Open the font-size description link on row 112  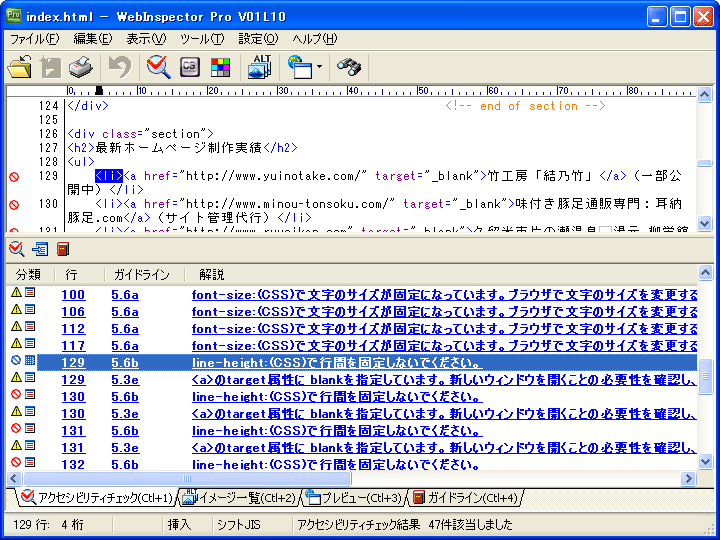(444, 329)
